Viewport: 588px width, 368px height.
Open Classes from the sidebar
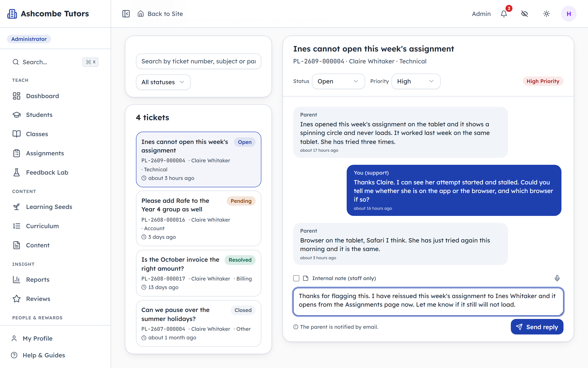[55, 134]
